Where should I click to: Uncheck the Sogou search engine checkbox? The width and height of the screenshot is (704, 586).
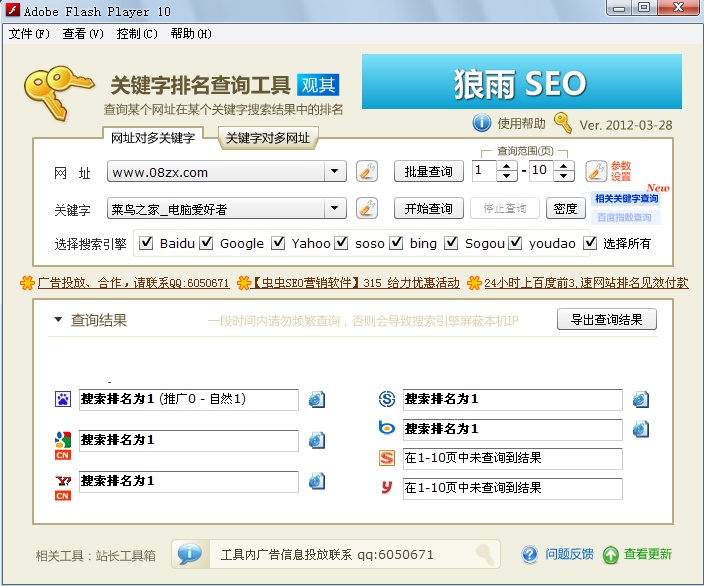click(451, 243)
